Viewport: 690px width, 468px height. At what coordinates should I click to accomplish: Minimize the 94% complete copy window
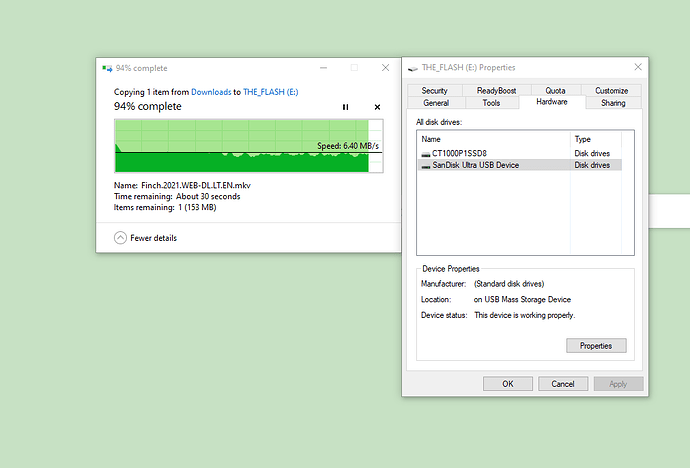323,68
